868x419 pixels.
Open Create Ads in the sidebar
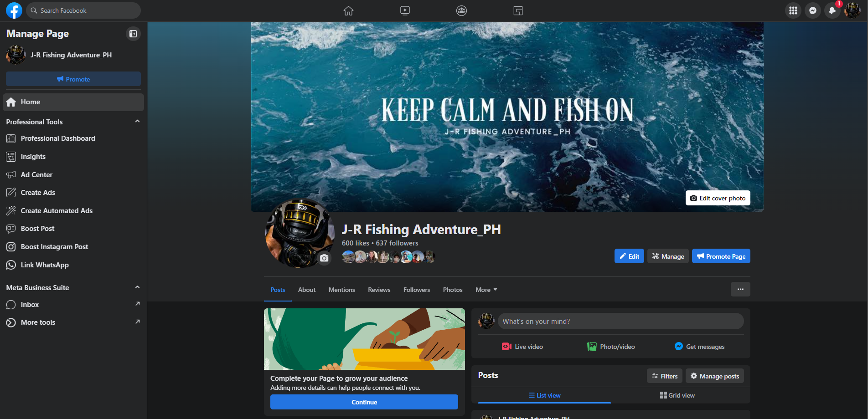pos(73,193)
